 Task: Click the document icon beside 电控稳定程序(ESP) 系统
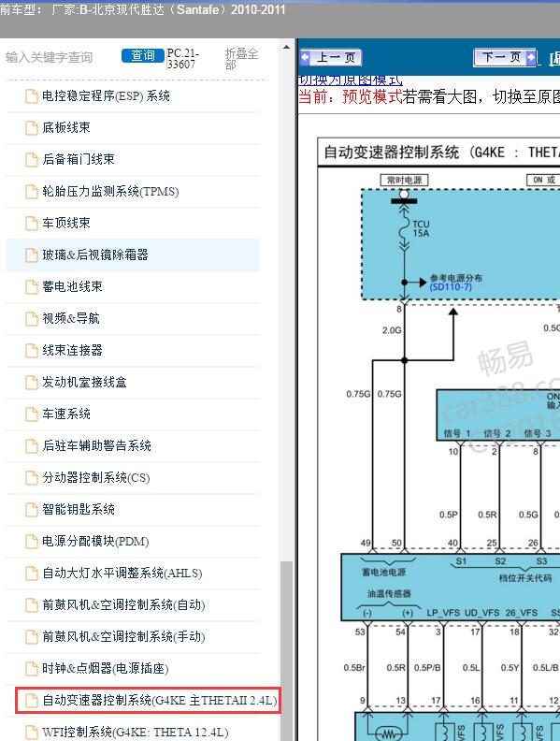click(x=31, y=96)
